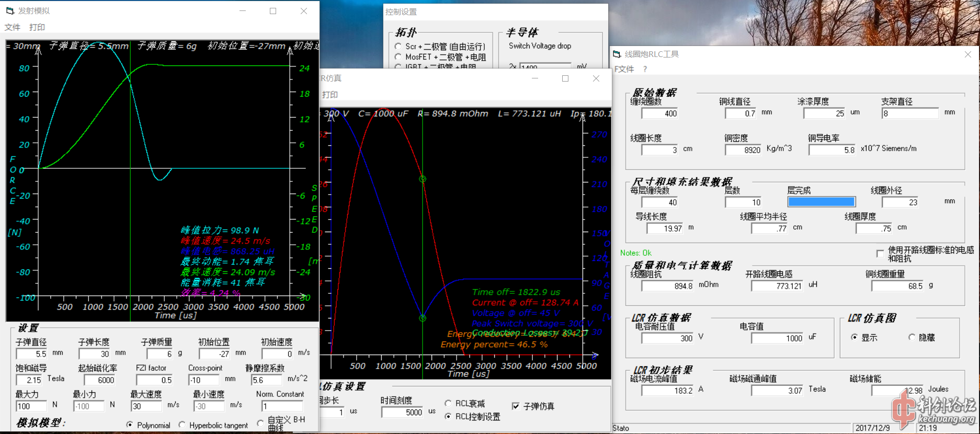Open 文件 menu in 发射模拟 window
Screen dimensions: 980x434
(12, 27)
